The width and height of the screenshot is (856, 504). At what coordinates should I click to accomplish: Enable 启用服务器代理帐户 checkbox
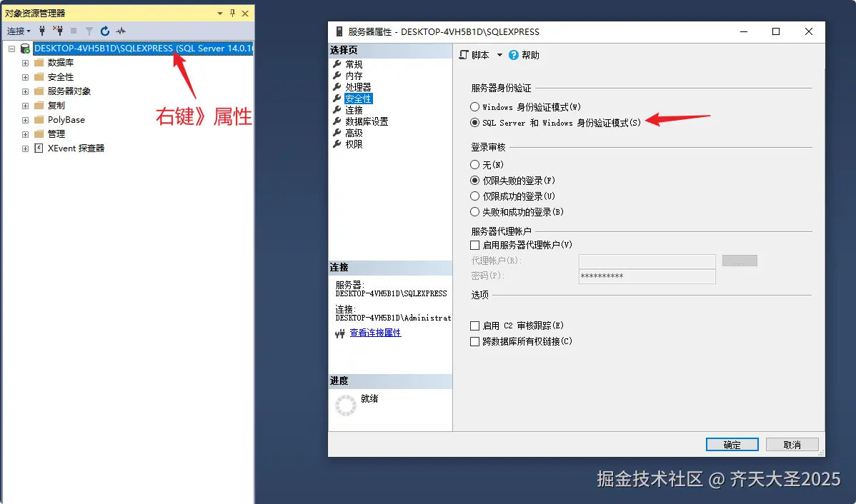coord(475,246)
